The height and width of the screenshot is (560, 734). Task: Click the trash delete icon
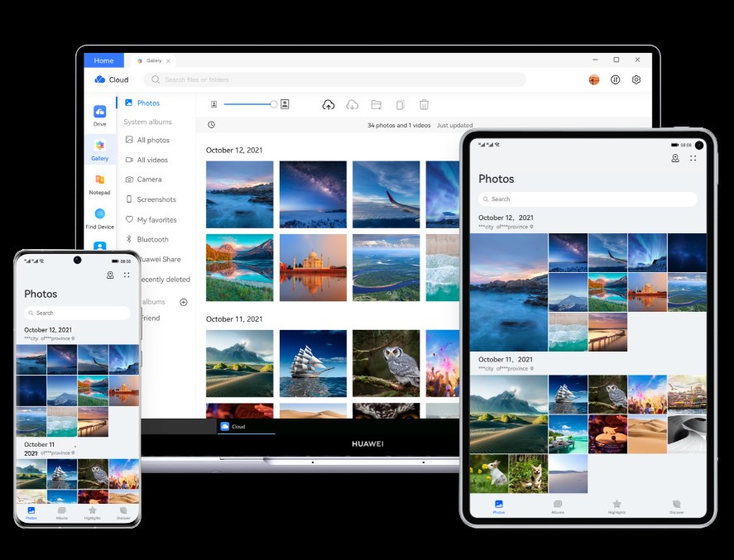tap(424, 104)
